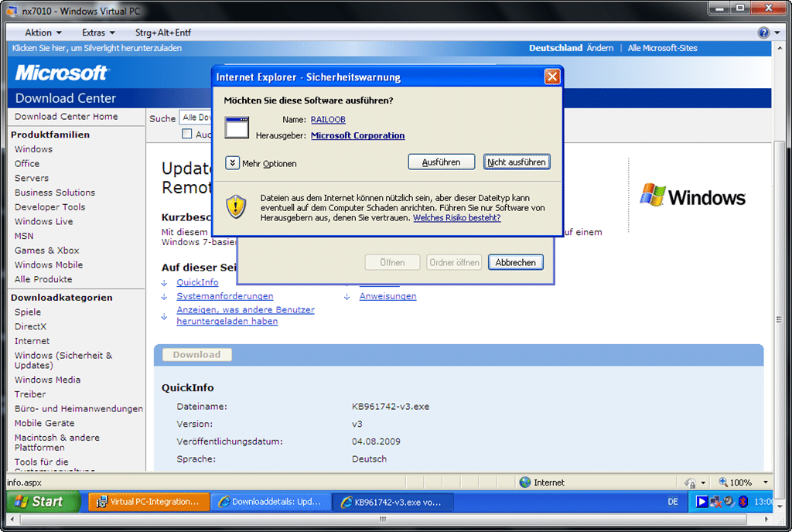The height and width of the screenshot is (532, 792).
Task: Jump to QuickInfo section link
Action: tap(197, 283)
